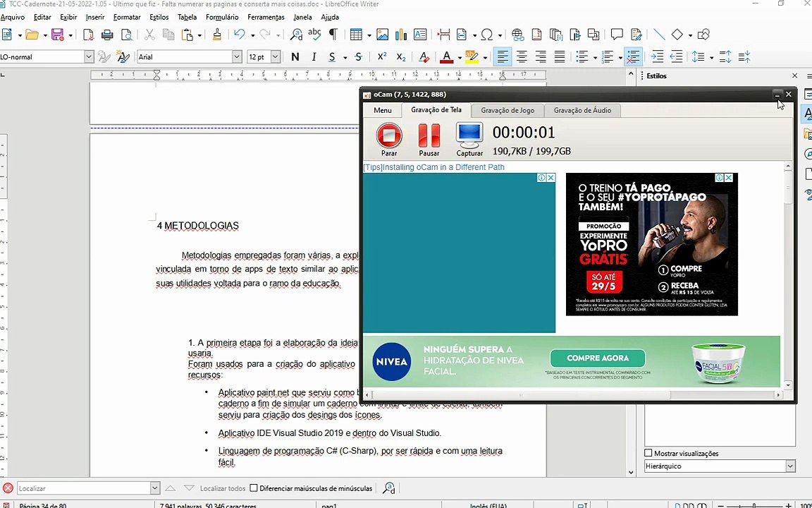Apply superscript X² formatting
The image size is (812, 508).
[381, 57]
